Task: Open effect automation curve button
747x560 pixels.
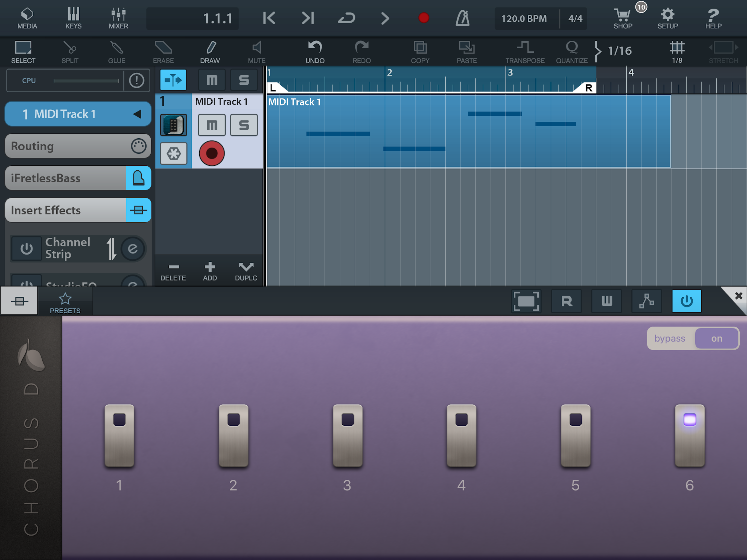Action: tap(646, 301)
